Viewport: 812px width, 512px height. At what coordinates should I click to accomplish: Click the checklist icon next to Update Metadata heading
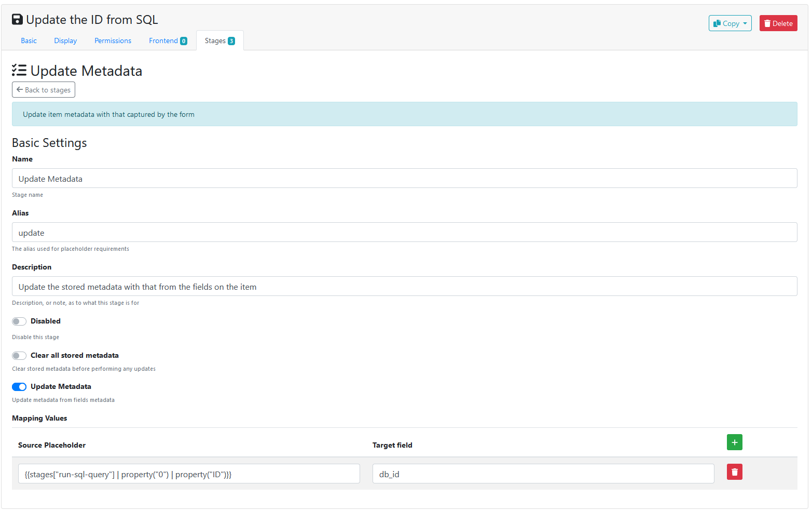pos(19,71)
